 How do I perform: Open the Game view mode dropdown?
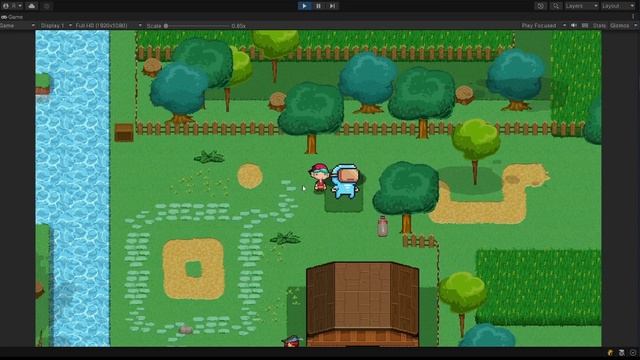[18, 26]
